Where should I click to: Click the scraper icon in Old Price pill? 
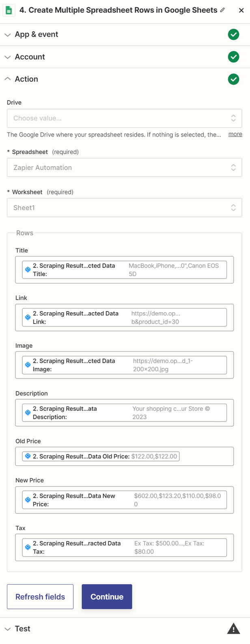28,456
